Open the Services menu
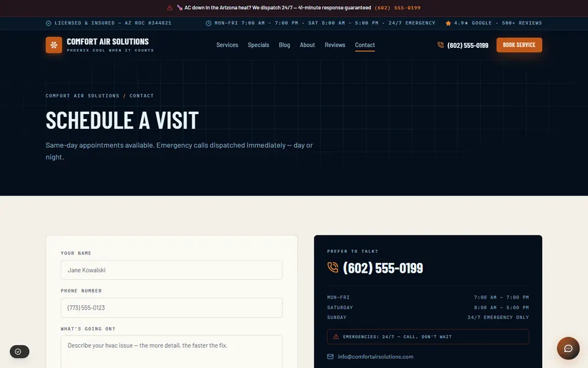 (227, 45)
